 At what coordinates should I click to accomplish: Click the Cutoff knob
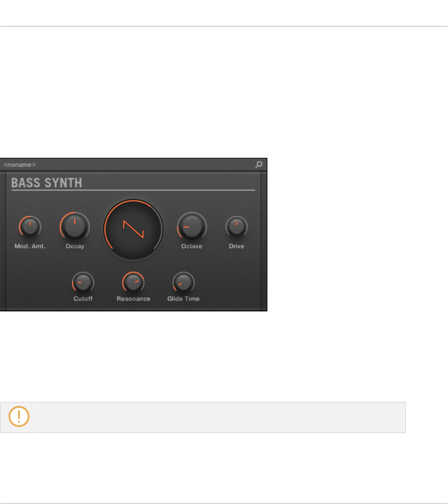83,283
